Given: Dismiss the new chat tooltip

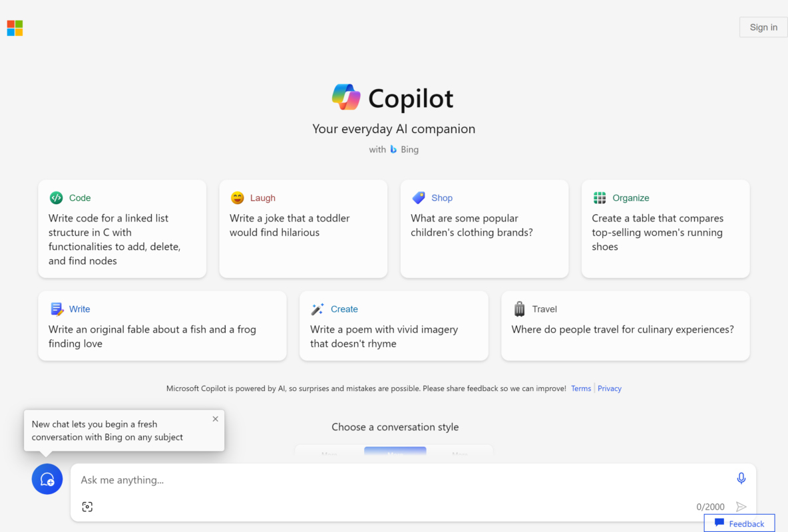Looking at the screenshot, I should click(215, 419).
